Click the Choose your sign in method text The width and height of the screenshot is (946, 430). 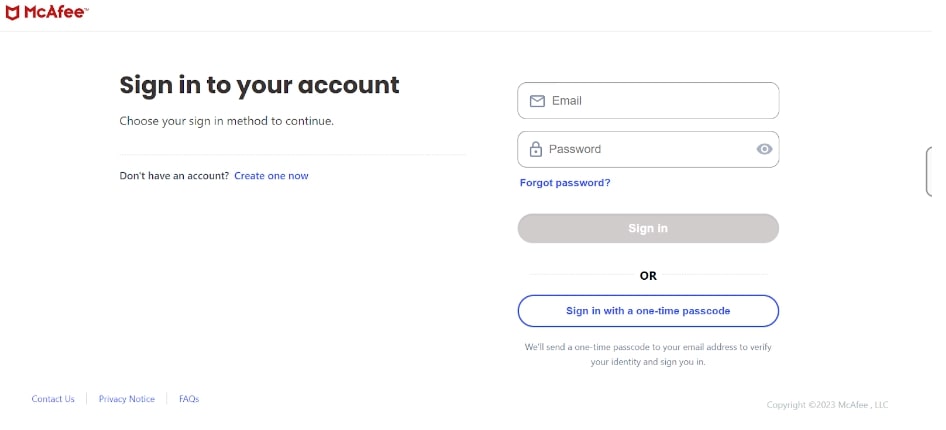pyautogui.click(x=226, y=121)
